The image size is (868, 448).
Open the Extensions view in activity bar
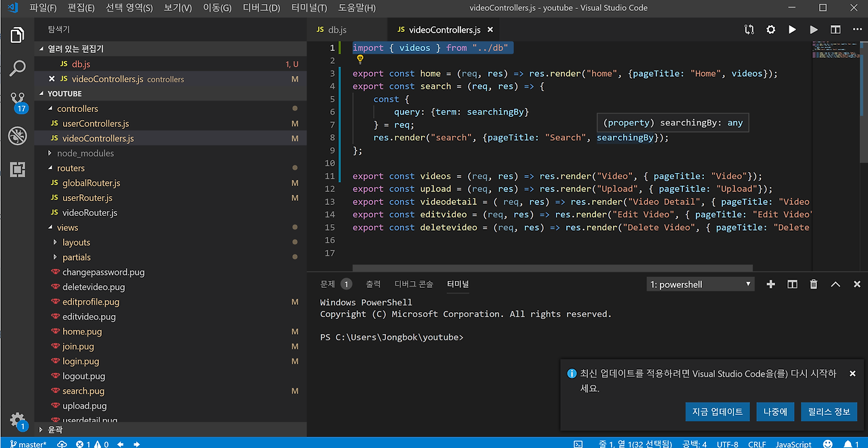[x=17, y=169]
